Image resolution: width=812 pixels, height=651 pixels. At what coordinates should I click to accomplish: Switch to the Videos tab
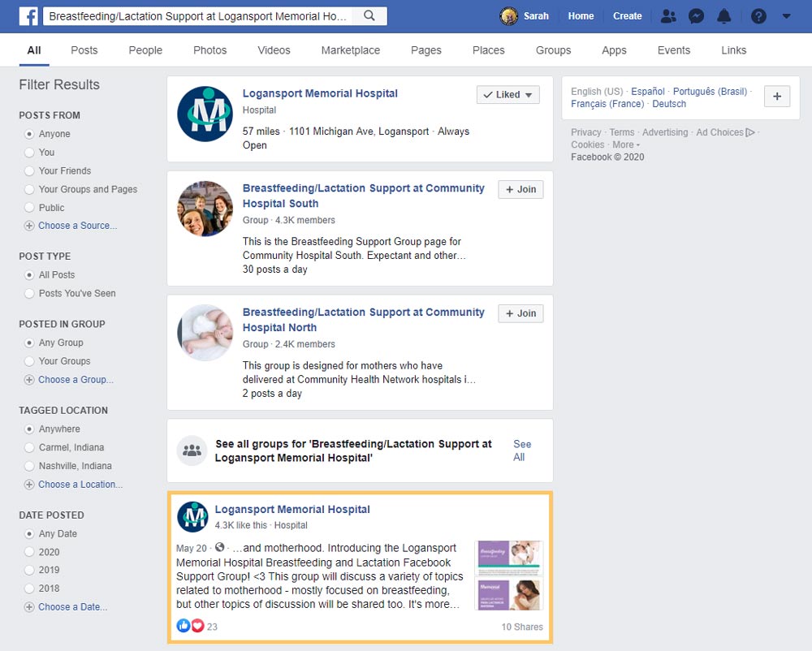(274, 50)
